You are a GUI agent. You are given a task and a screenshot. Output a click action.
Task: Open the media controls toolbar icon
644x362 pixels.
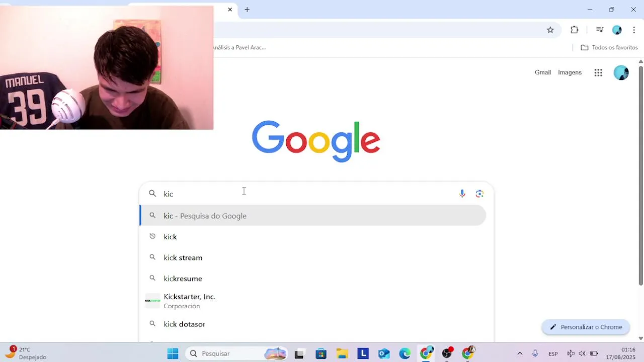[599, 30]
